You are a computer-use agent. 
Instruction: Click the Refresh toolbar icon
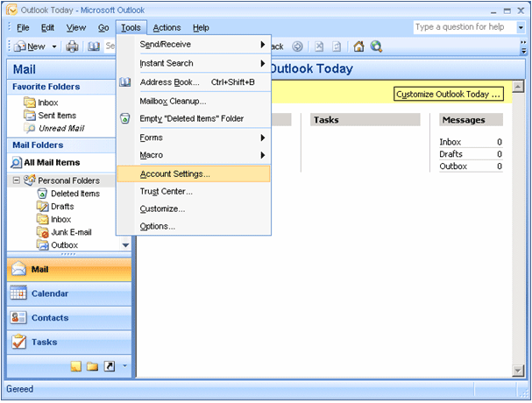pos(337,46)
